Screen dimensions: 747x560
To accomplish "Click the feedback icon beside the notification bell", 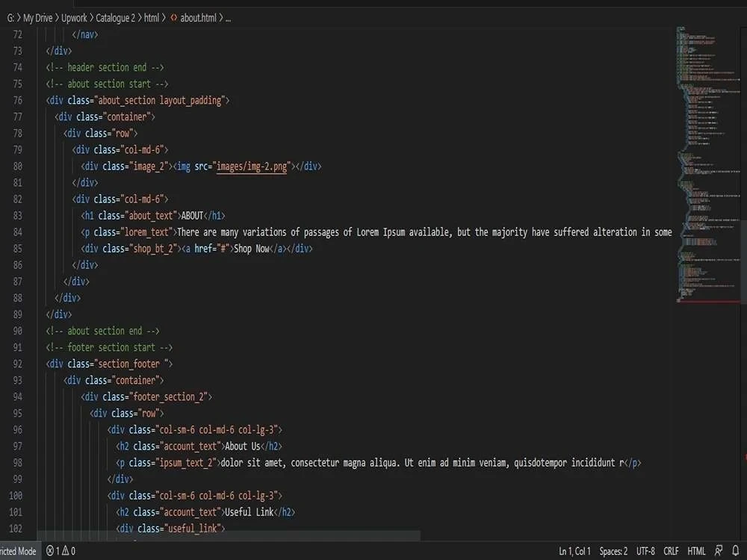I will tap(718, 551).
